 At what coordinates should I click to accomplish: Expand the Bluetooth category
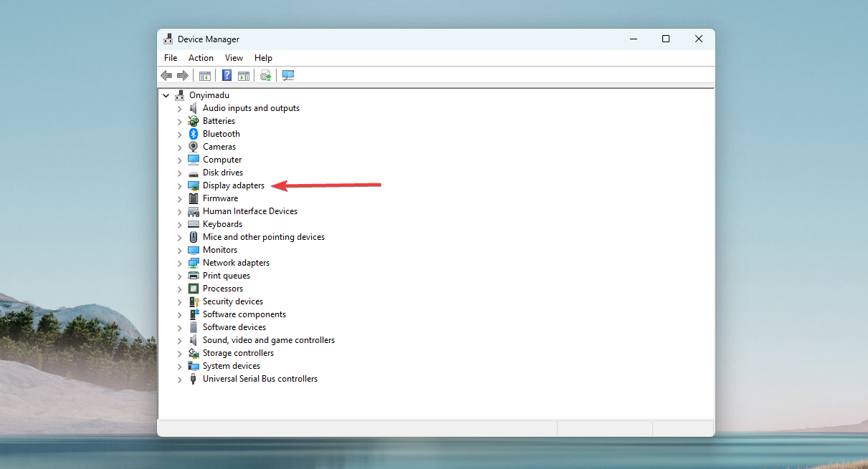[x=179, y=134]
